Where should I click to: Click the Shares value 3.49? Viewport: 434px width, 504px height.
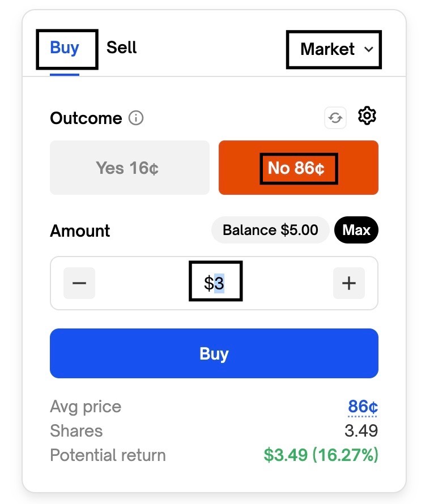coord(361,431)
